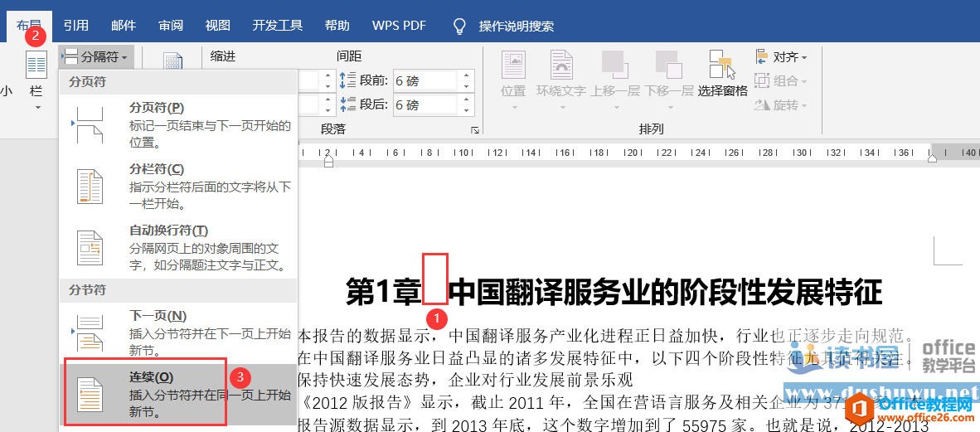Switch to the 视图 ribbon tab
The image size is (980, 432).
218,26
